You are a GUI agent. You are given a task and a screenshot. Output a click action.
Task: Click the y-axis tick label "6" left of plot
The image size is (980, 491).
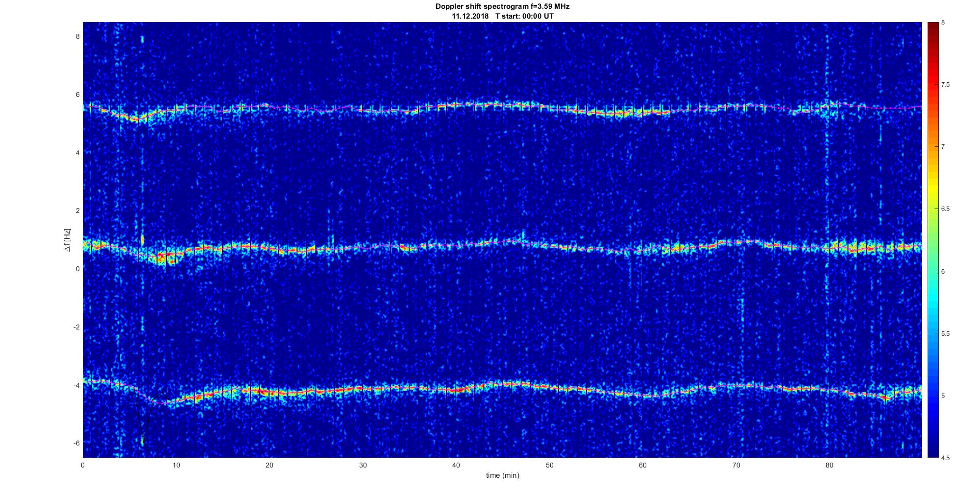[77, 94]
